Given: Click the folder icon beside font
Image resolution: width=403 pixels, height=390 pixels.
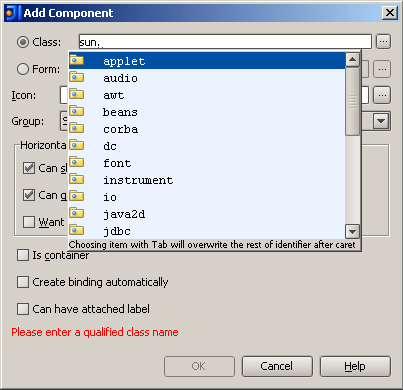Looking at the screenshot, I should (x=77, y=162).
